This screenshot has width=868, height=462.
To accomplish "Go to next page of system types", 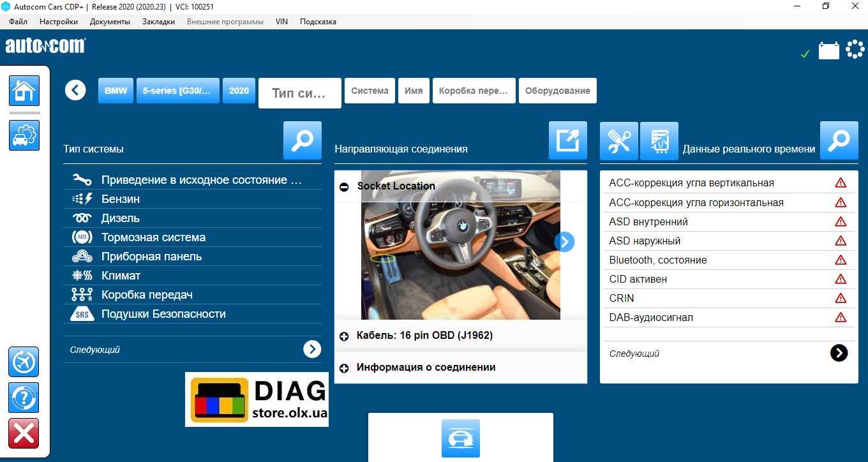I will coord(312,349).
